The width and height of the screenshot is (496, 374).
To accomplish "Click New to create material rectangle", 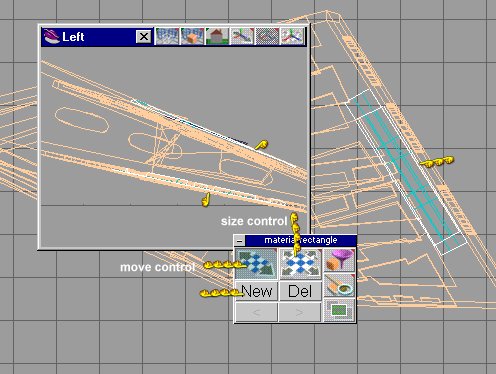I will (256, 291).
